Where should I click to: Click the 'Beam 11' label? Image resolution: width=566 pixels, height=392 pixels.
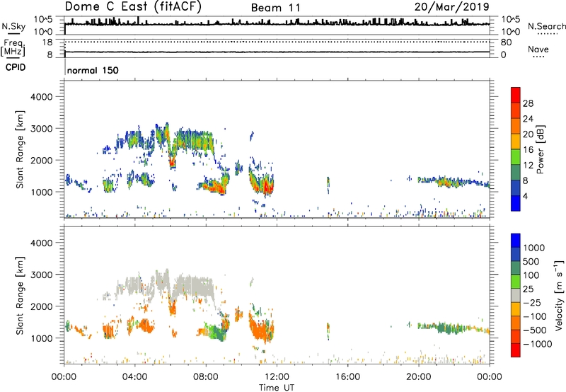point(275,8)
